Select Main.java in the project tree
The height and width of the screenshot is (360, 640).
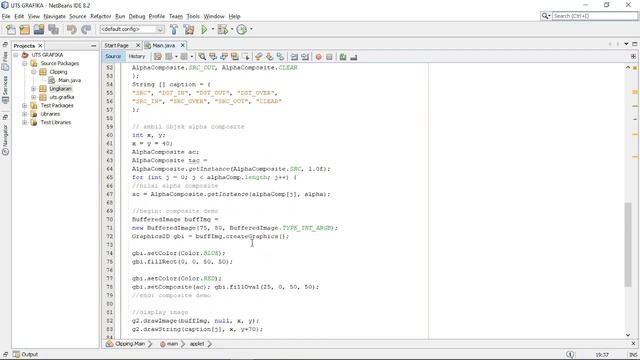point(69,80)
